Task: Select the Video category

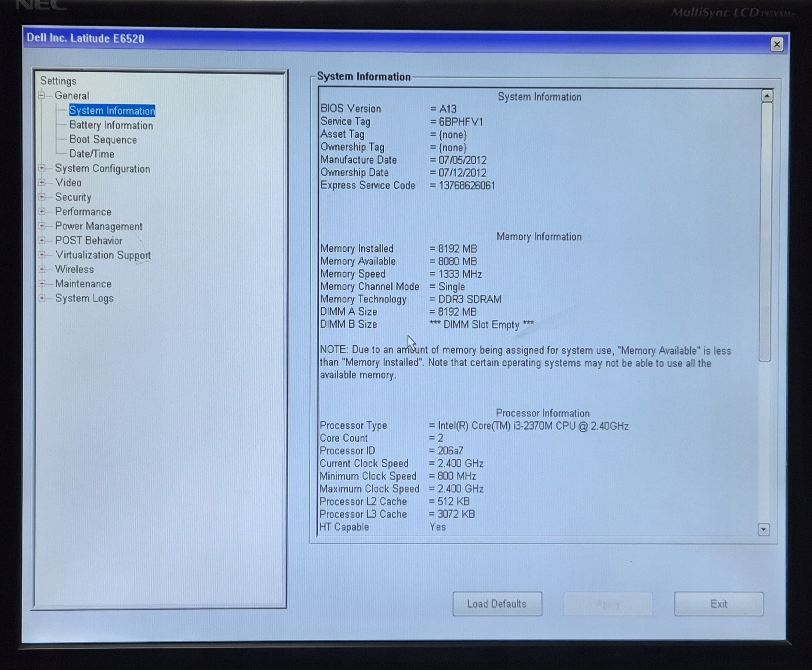Action: click(x=68, y=183)
